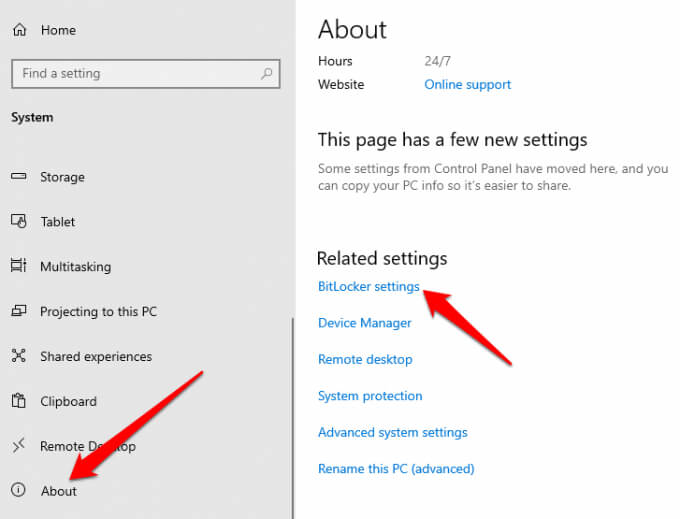Go to Shared experiences section
The height and width of the screenshot is (519, 680).
point(95,357)
